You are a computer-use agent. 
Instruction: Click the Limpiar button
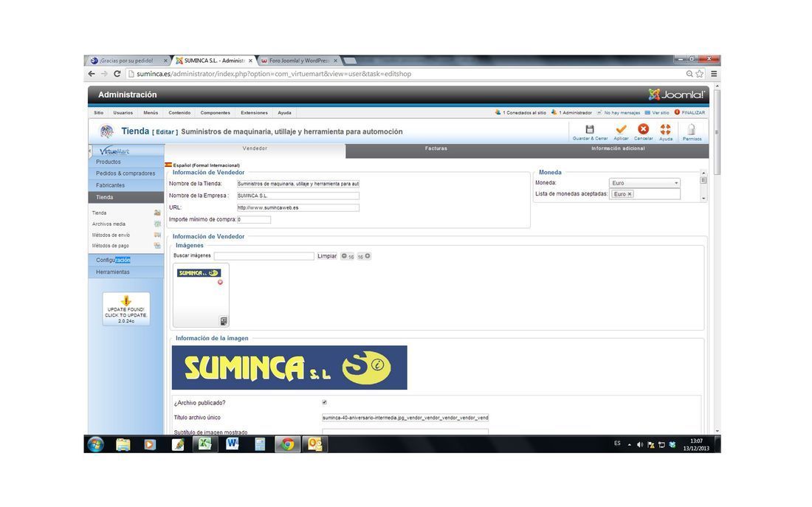(x=327, y=256)
